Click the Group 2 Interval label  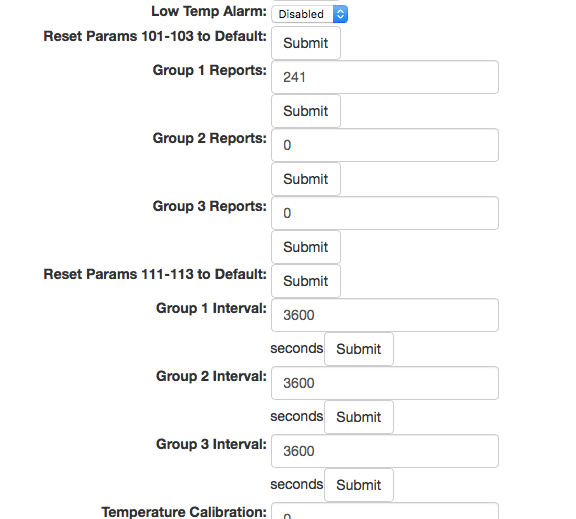211,376
